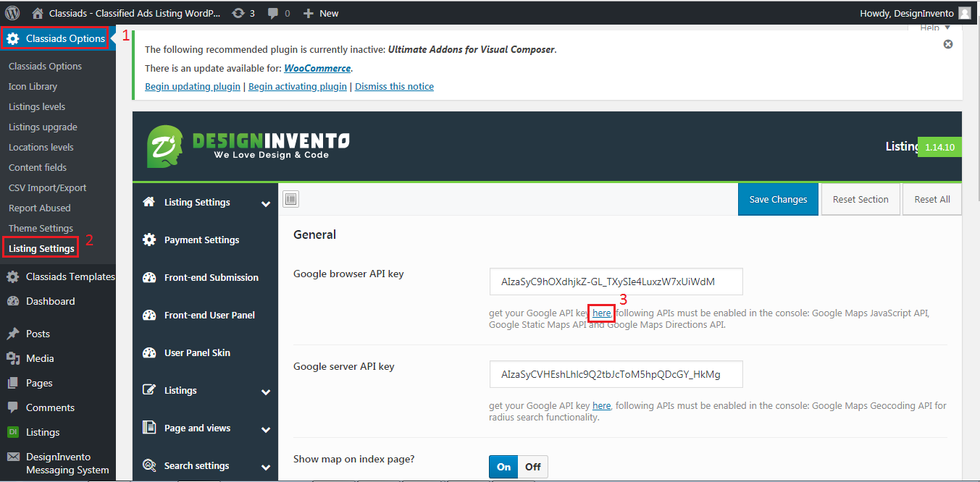This screenshot has height=482, width=980.
Task: Open Locations levels menu item
Action: coord(41,147)
